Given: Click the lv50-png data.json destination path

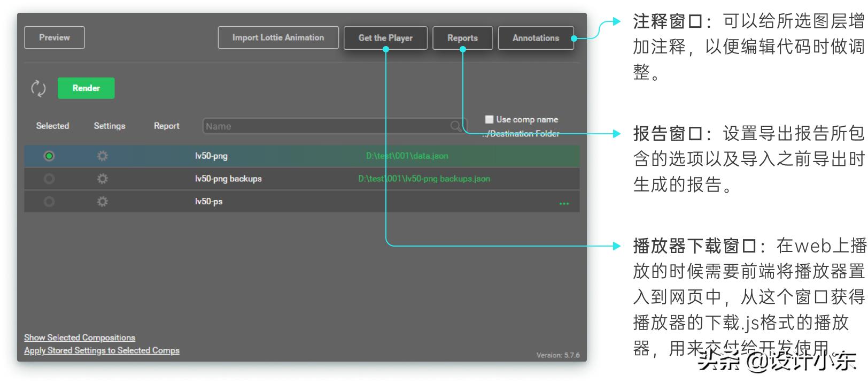Looking at the screenshot, I should (x=407, y=156).
